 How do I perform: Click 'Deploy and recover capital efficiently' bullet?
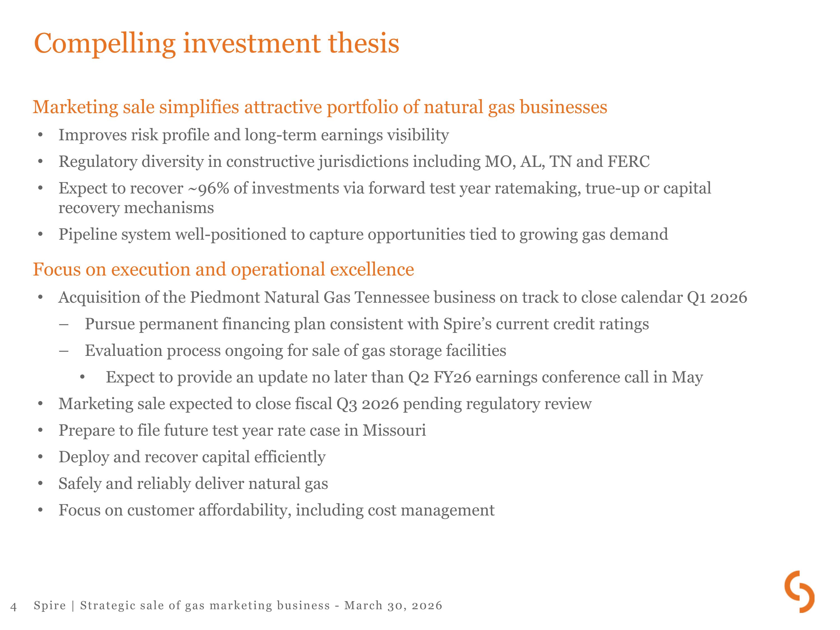(x=192, y=457)
